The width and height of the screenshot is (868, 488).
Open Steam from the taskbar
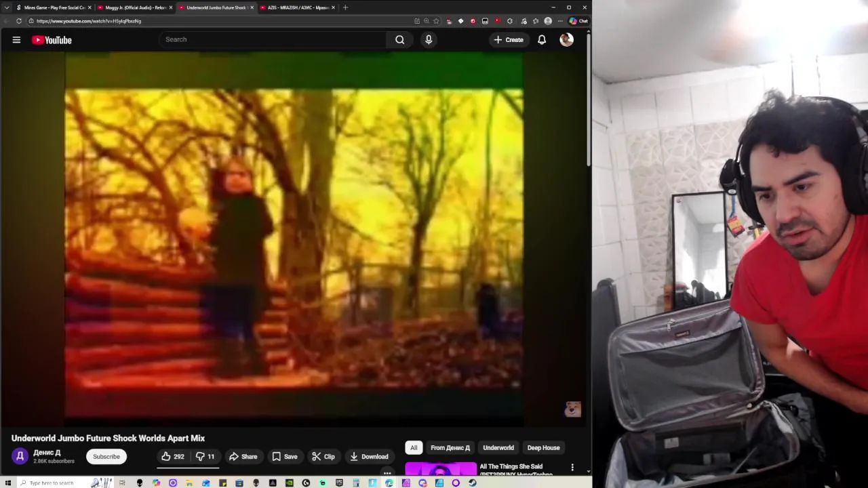[x=473, y=483]
